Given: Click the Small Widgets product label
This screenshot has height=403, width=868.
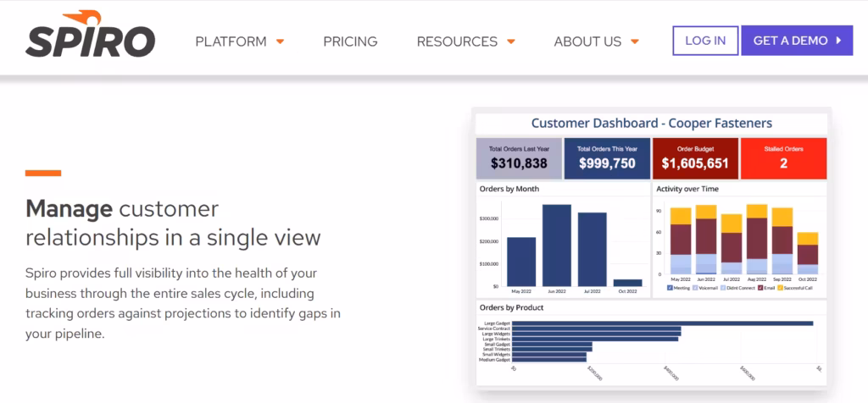Looking at the screenshot, I should click(497, 355).
